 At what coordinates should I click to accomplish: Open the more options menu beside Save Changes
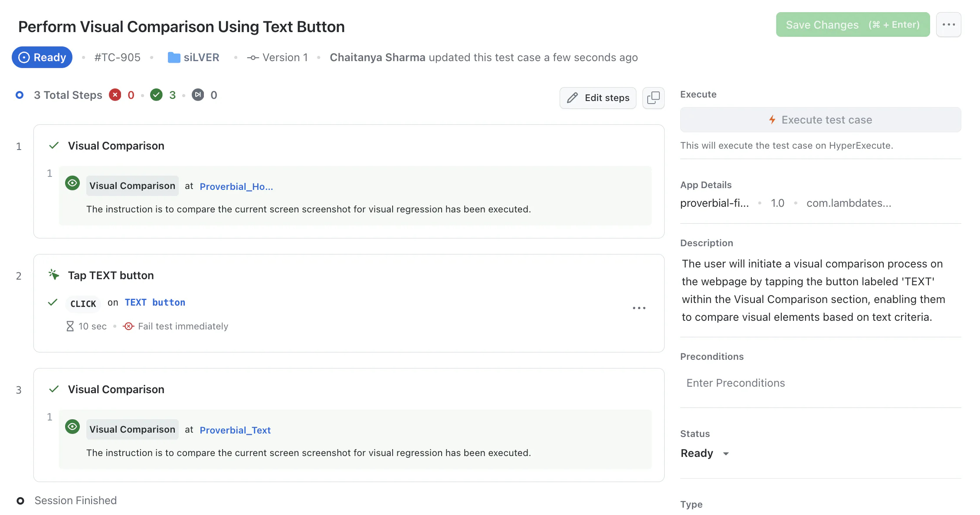(948, 25)
